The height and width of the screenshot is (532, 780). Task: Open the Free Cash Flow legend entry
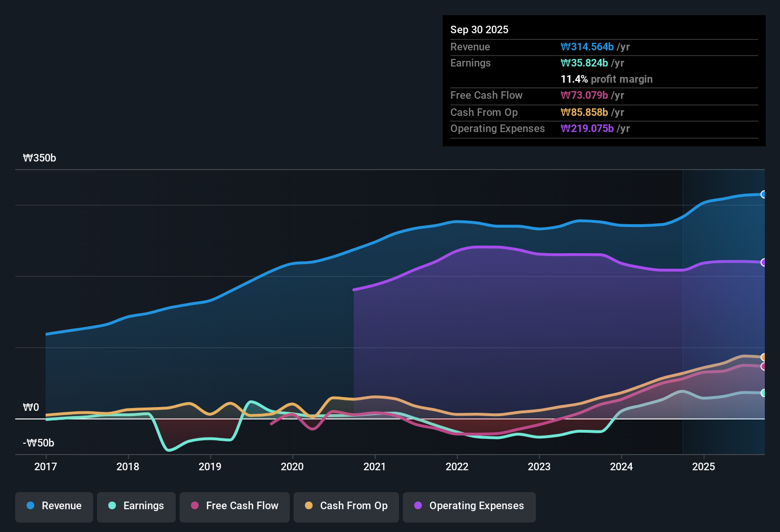(234, 506)
